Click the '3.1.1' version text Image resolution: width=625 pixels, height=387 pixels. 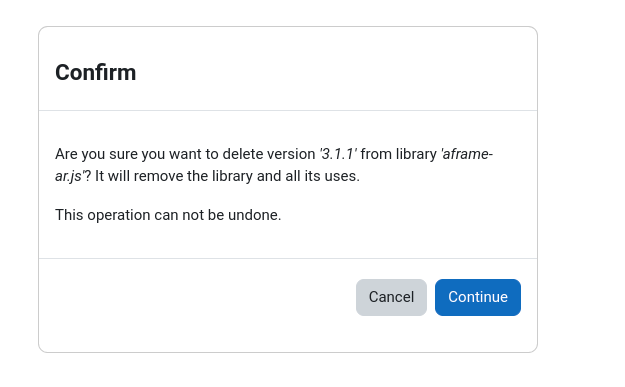(338, 154)
